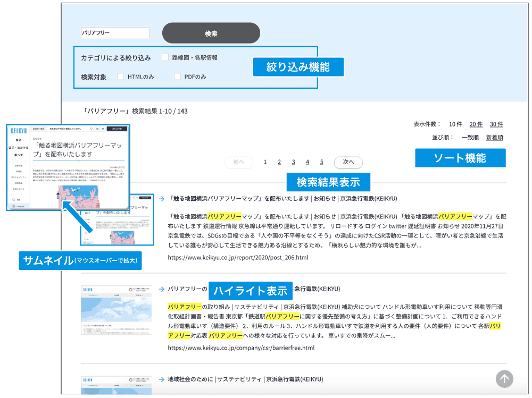
Task: Click the post_206.html result URL
Action: tap(238, 258)
